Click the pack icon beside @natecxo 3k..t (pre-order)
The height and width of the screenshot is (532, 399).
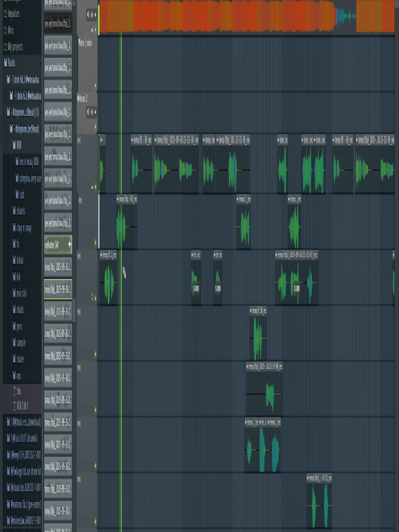click(x=8, y=504)
